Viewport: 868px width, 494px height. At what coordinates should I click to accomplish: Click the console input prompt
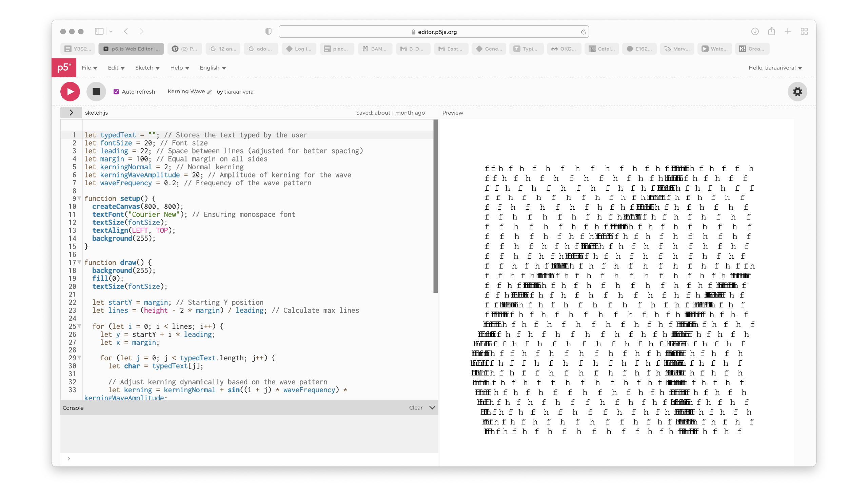[249, 459]
